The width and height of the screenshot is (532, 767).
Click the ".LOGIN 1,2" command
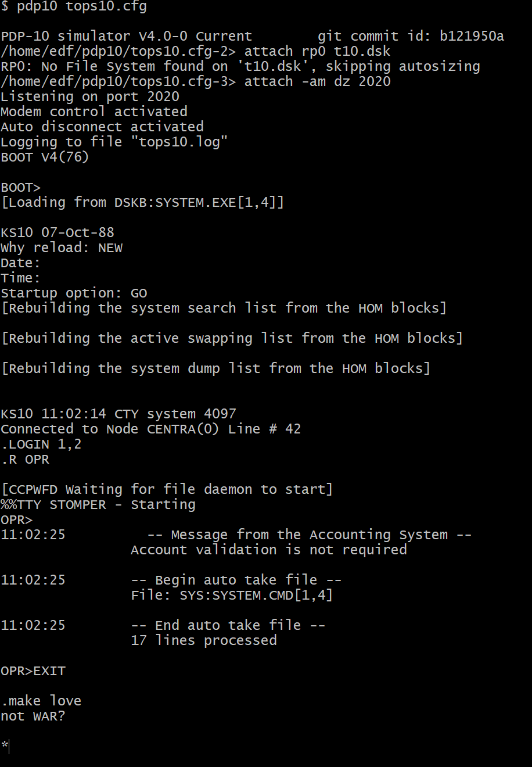(x=41, y=445)
